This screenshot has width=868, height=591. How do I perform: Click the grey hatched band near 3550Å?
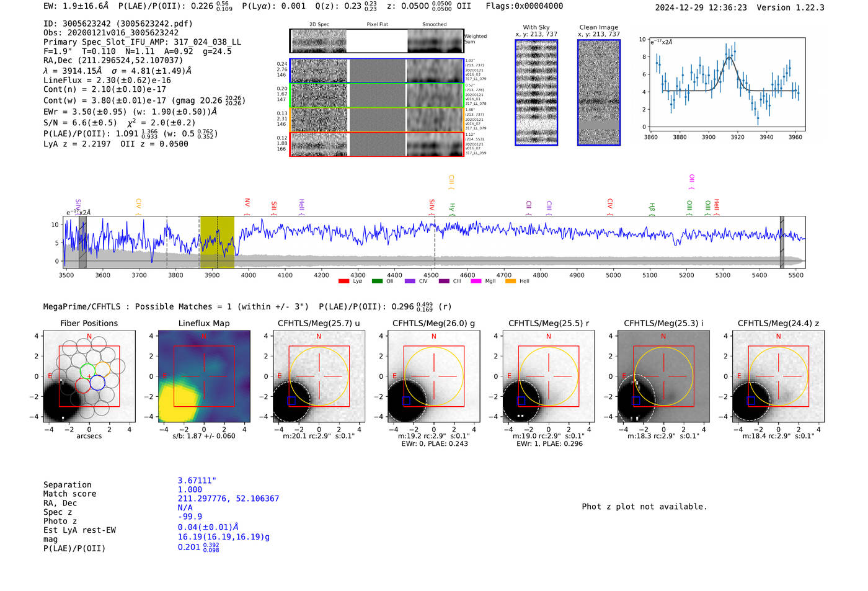tap(82, 242)
